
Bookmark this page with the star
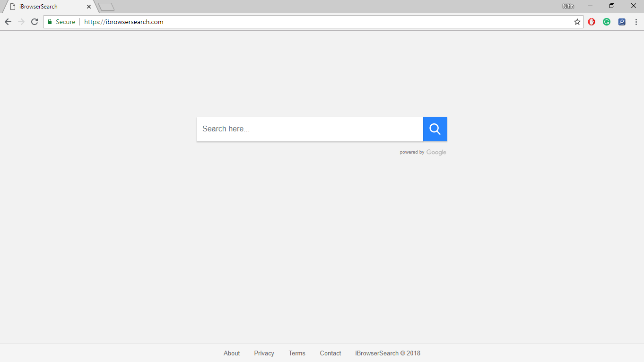(x=577, y=22)
